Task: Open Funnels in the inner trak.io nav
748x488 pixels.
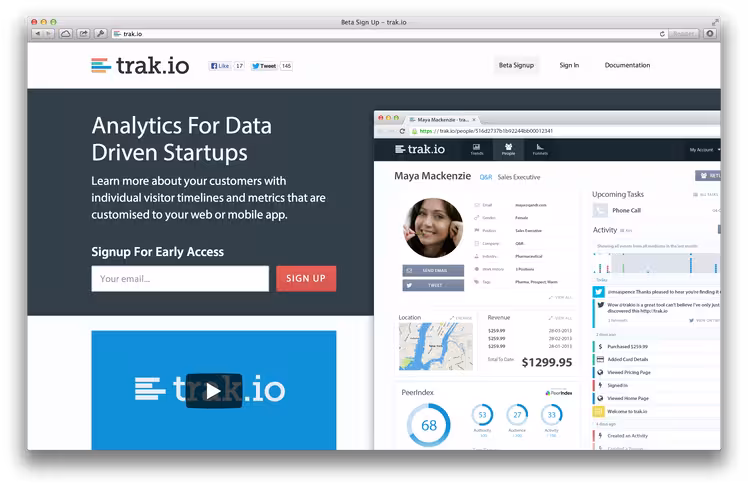Action: (540, 149)
